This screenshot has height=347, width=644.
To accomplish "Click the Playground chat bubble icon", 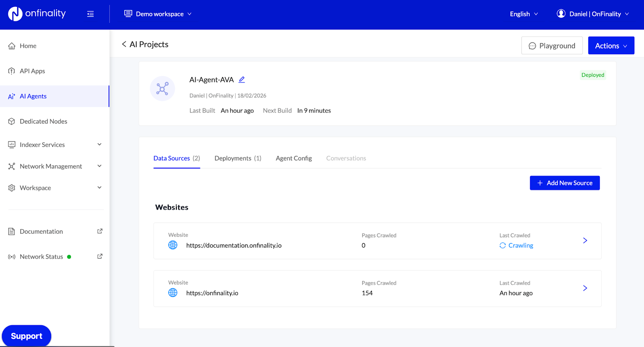I will 532,46.
